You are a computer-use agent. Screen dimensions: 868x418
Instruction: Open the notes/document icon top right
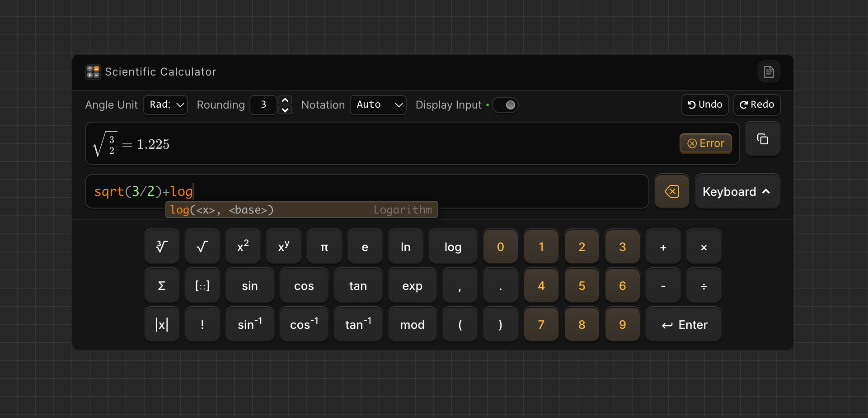click(769, 71)
